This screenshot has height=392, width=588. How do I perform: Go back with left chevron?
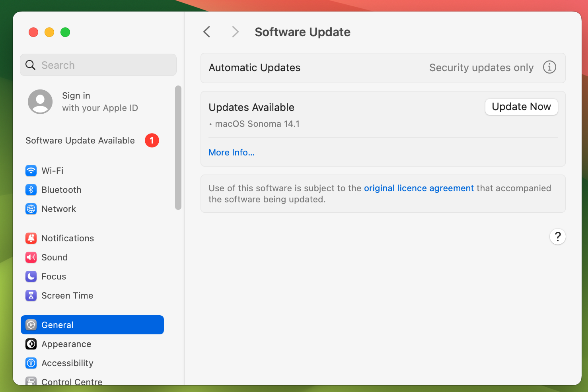pyautogui.click(x=206, y=32)
